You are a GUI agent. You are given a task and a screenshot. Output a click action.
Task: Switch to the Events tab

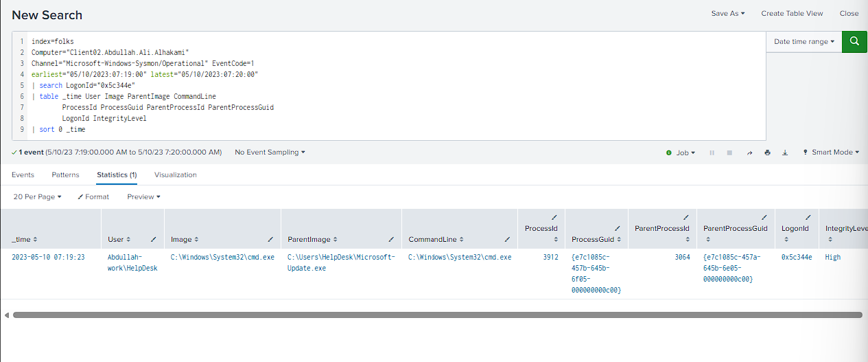pos(23,175)
